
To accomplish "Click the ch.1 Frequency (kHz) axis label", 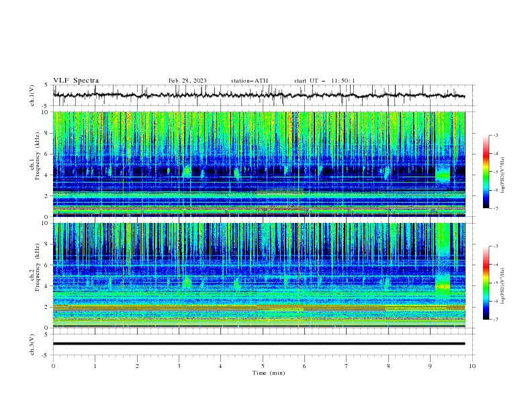I will [35, 154].
